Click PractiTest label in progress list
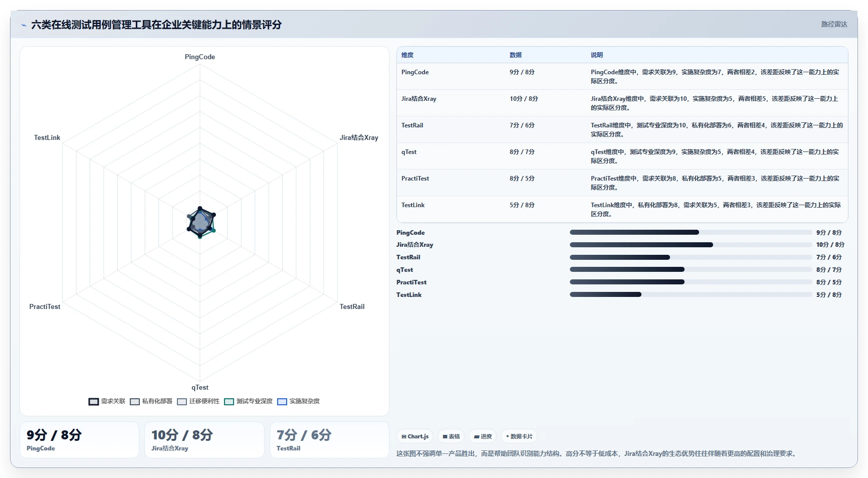Viewport: 868px width, 478px height. point(411,282)
